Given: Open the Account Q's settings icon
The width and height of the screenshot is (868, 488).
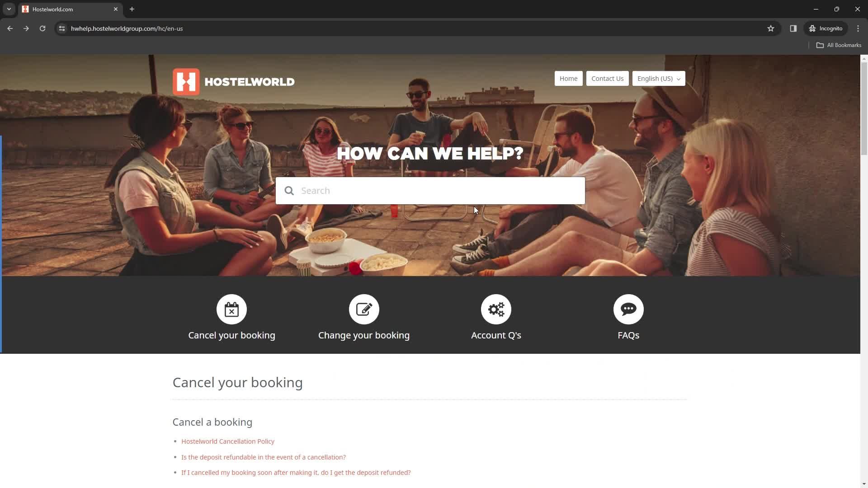Looking at the screenshot, I should [x=496, y=309].
